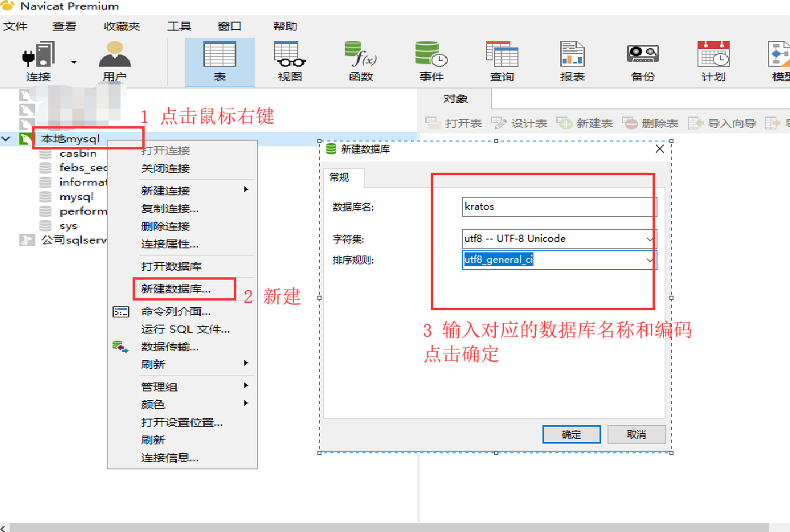Click the 公司sqlserver connection icon
790x532 pixels.
27,239
